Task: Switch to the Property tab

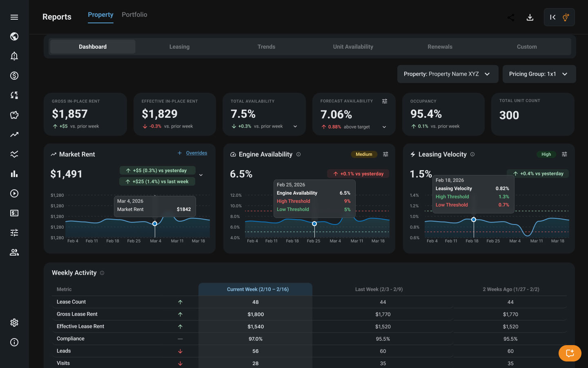Action: pyautogui.click(x=100, y=15)
